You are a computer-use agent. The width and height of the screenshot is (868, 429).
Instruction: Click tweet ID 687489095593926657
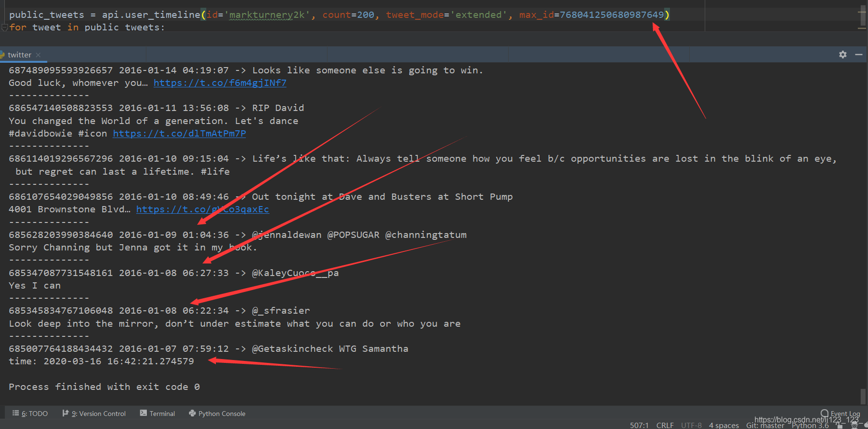pos(61,70)
